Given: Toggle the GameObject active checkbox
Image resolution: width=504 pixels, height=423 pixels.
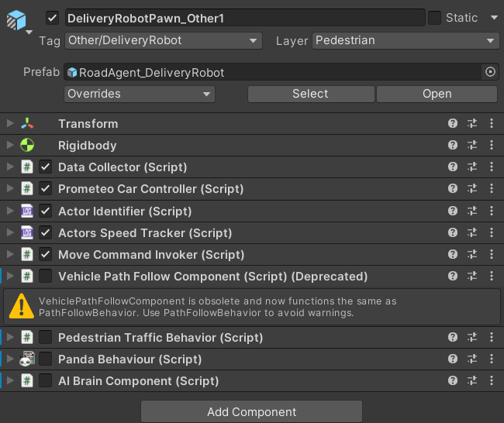Looking at the screenshot, I should point(52,18).
